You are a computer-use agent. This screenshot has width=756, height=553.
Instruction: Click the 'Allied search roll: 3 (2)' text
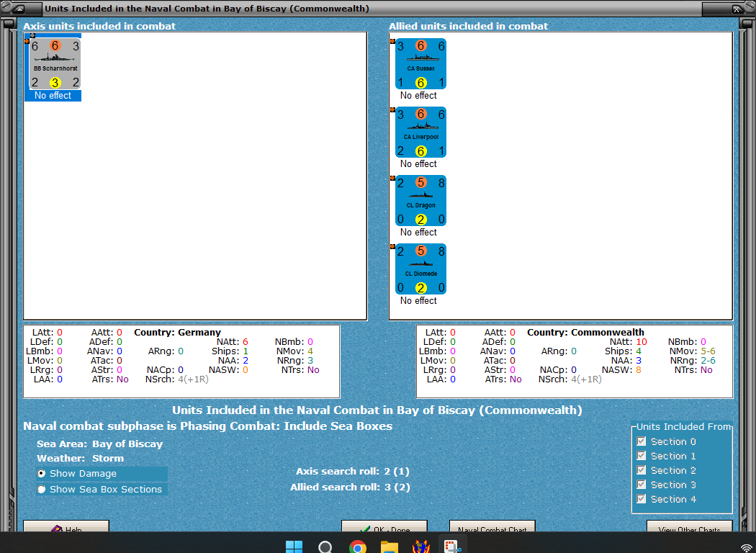coord(350,487)
